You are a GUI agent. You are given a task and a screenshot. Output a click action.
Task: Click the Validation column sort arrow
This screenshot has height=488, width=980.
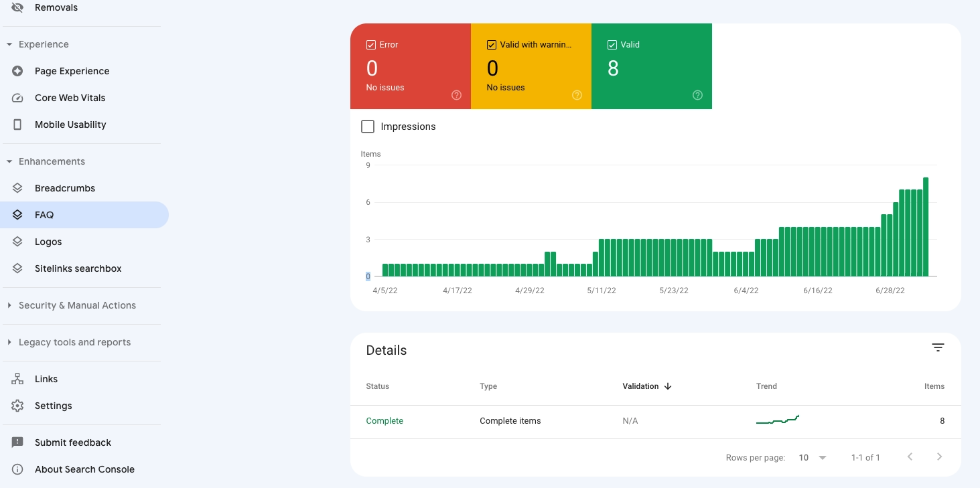668,386
